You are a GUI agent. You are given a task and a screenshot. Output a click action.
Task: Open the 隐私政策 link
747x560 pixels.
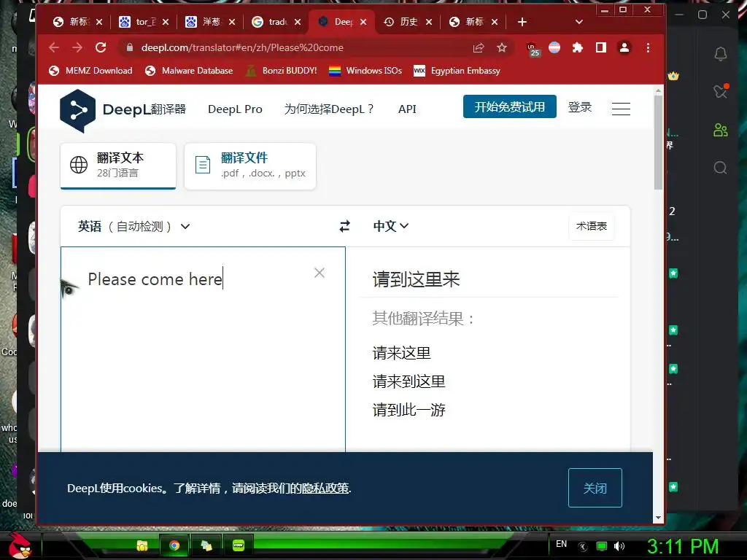click(325, 489)
